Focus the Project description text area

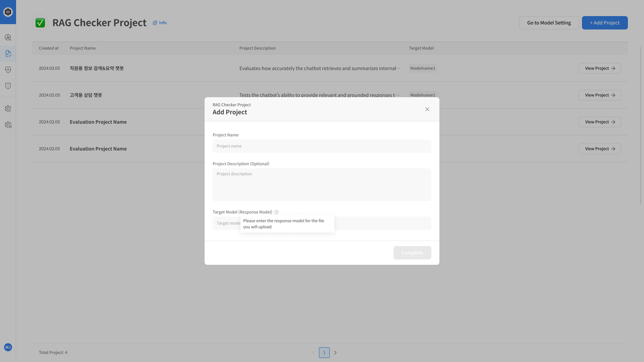322,185
